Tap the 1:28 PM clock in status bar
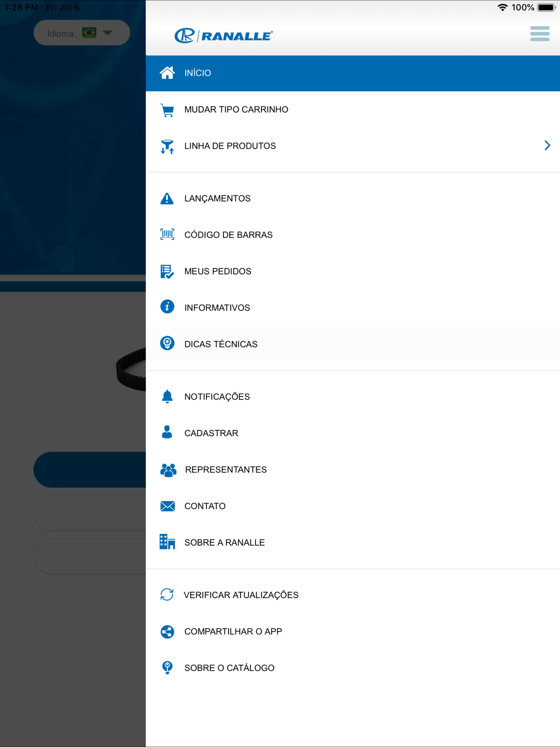Screen dimensions: 560x747 (21, 7)
